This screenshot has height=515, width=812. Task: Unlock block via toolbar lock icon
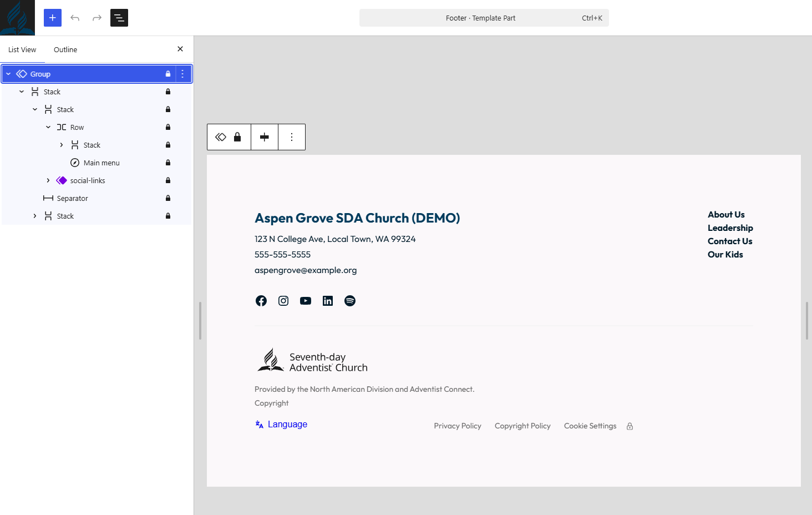[237, 137]
